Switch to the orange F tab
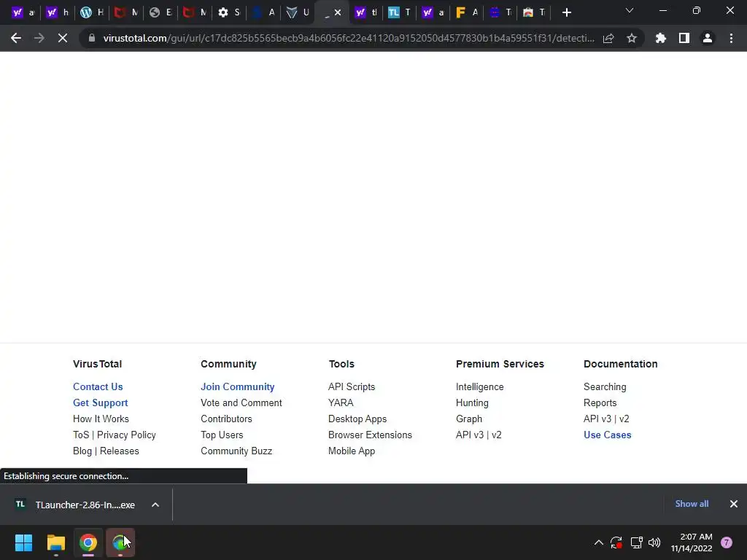The height and width of the screenshot is (560, 747). (x=467, y=13)
